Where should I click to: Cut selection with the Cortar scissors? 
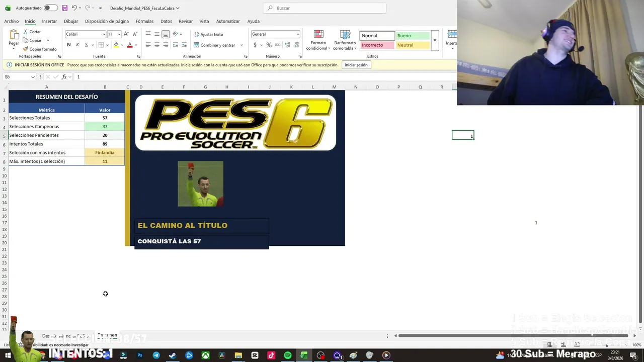point(32,32)
